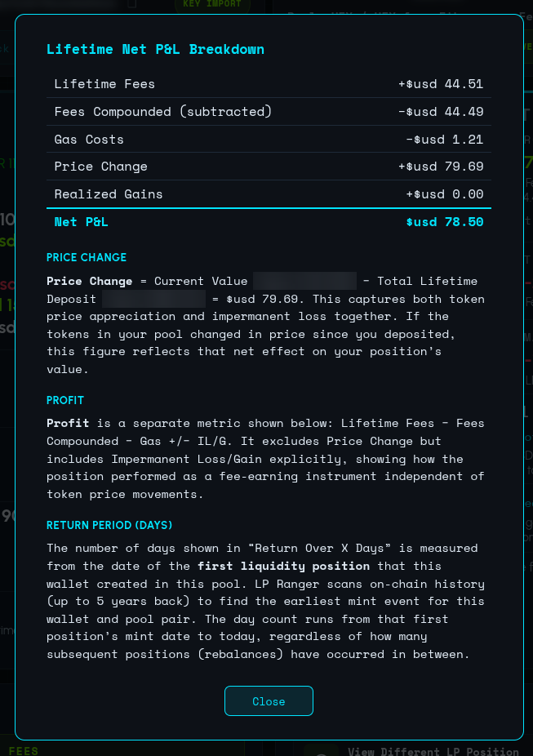Click the Gas Costs row
533x756 pixels.
tap(269, 140)
